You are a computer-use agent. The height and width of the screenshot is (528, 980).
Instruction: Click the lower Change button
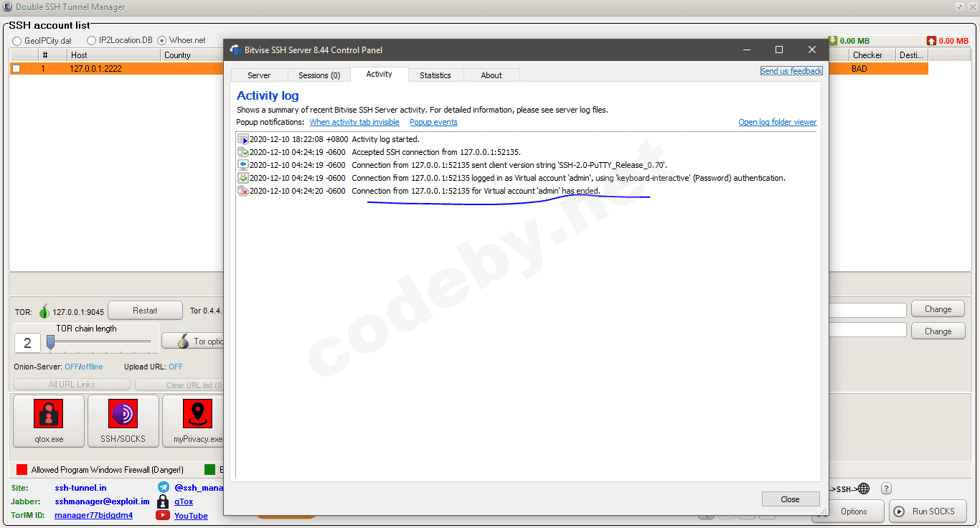[938, 331]
